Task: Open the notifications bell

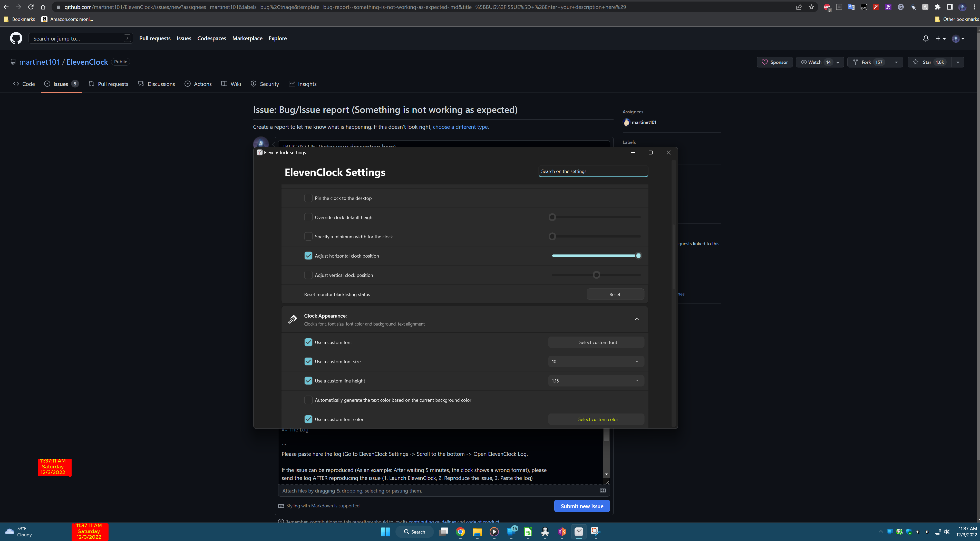Action: (926, 38)
